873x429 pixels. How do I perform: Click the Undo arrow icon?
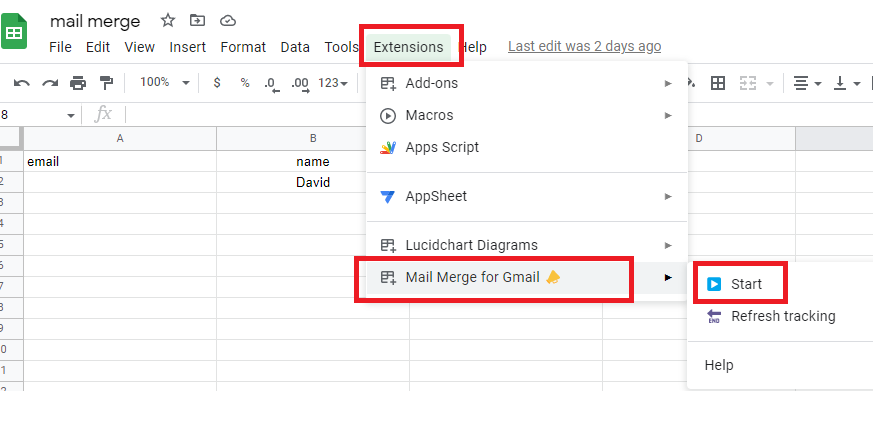tap(21, 83)
